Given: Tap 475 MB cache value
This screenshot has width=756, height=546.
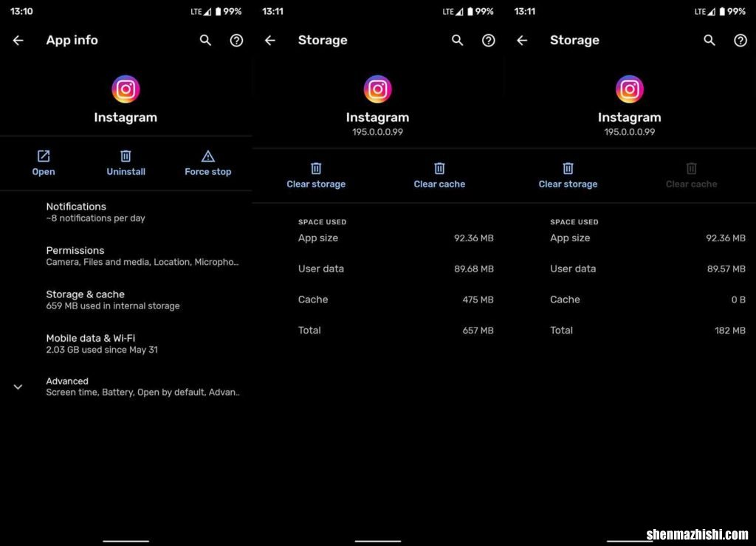Looking at the screenshot, I should [478, 300].
